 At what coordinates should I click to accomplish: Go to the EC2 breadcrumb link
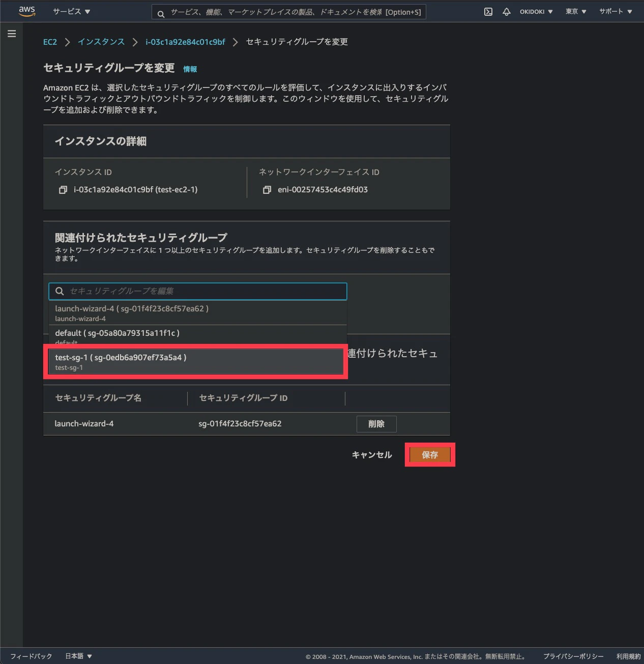pos(50,42)
